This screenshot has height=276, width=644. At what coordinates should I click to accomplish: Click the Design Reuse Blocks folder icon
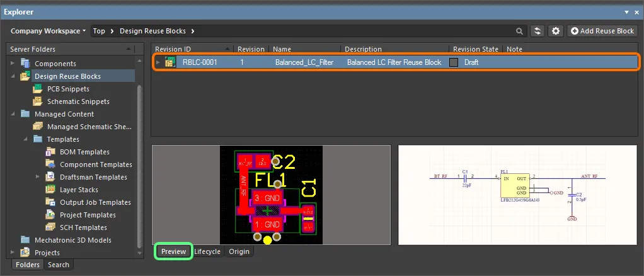25,76
